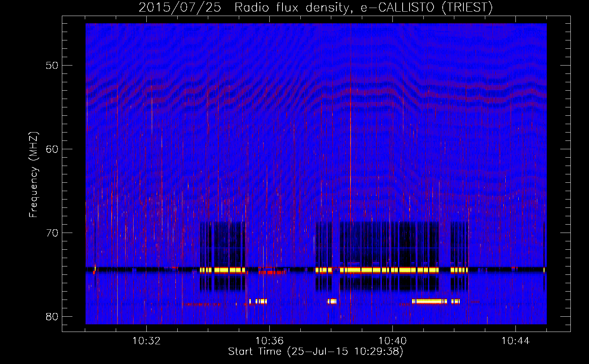The width and height of the screenshot is (589, 364).
Task: Click the 80 frequency tick label
Action: tap(52, 317)
